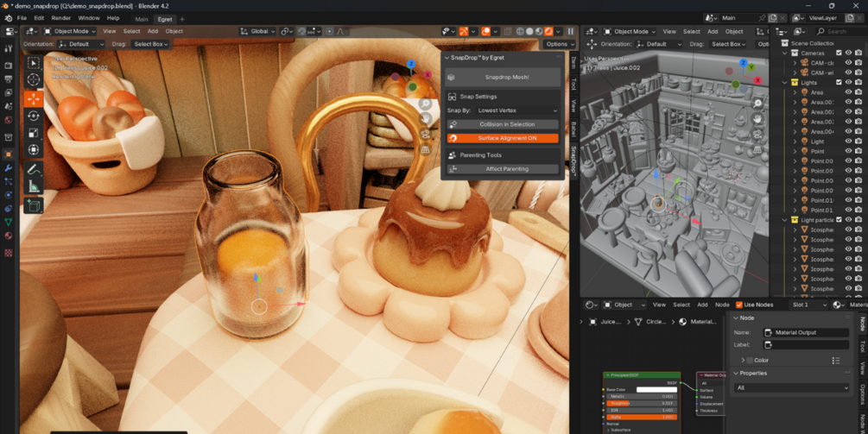The height and width of the screenshot is (434, 868).
Task: Open the All target dropdown under Properties
Action: pyautogui.click(x=792, y=388)
